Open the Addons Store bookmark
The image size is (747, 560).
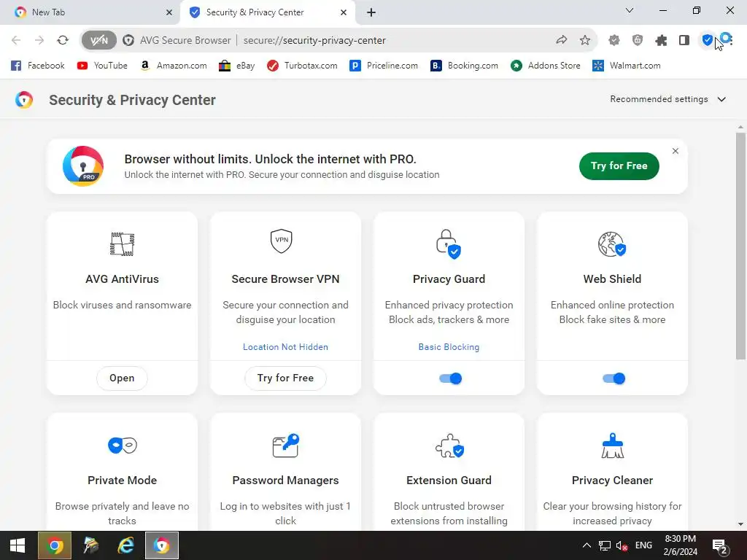(x=546, y=66)
